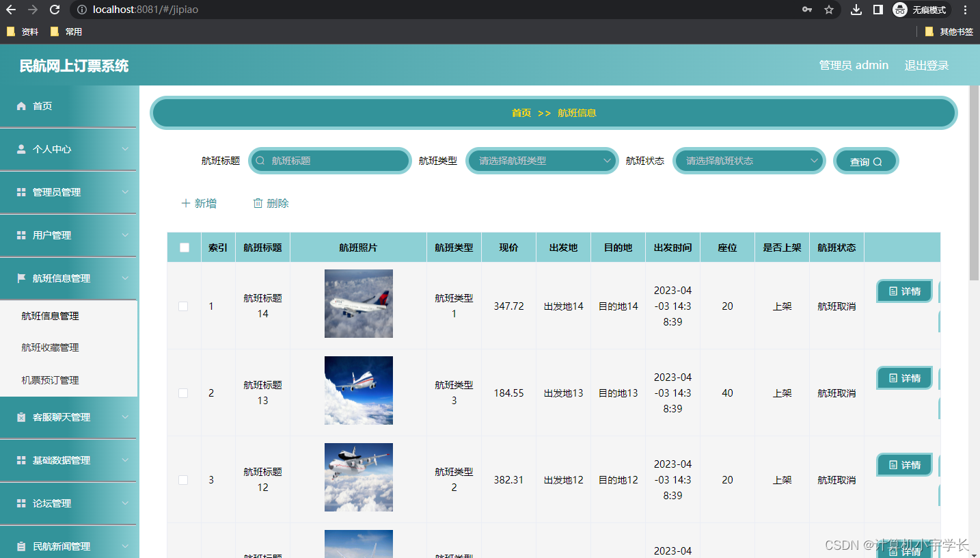Expand 个人中心 menu chevron
The height and width of the screenshot is (558, 980).
click(125, 149)
